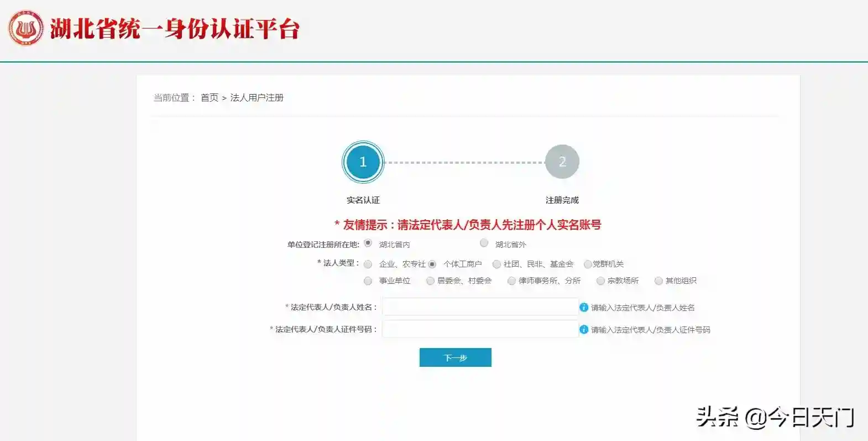
Task: Choose 社团、民非、基金会 entity type
Action: click(496, 264)
